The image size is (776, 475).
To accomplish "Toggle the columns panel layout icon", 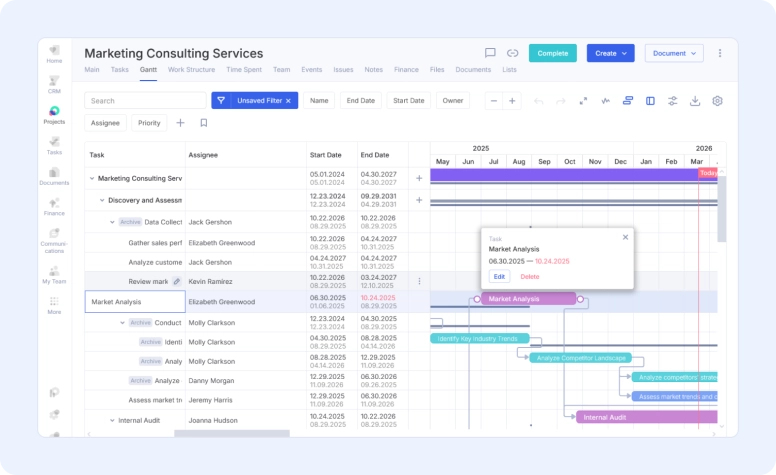I will coord(650,101).
